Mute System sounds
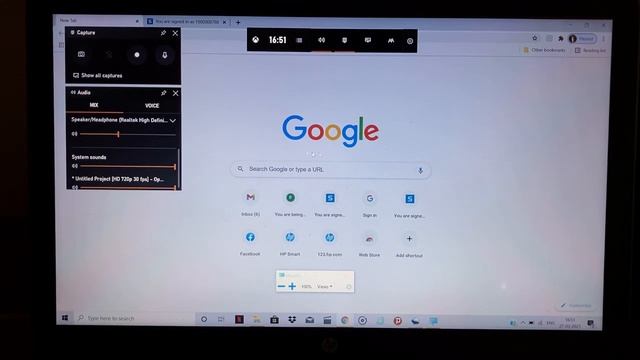 coord(74,166)
